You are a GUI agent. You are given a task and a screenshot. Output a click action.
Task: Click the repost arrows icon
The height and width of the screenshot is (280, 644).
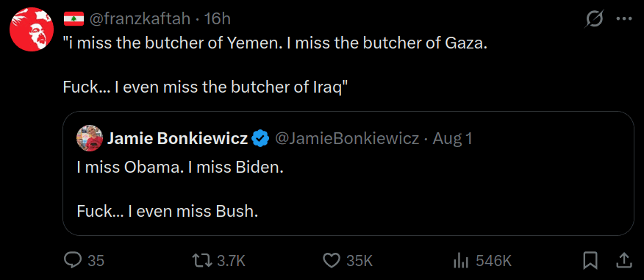[203, 260]
